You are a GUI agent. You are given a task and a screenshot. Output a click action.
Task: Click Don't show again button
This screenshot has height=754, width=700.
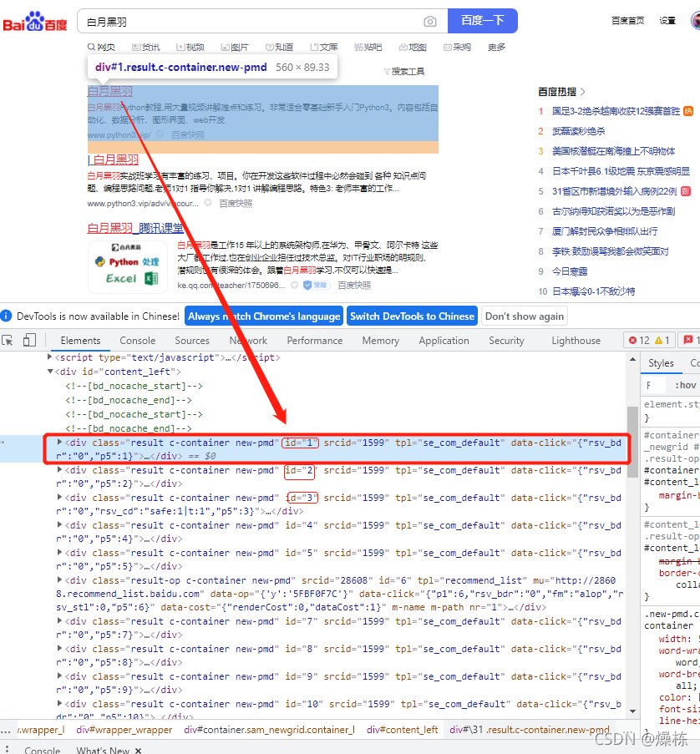click(x=525, y=316)
